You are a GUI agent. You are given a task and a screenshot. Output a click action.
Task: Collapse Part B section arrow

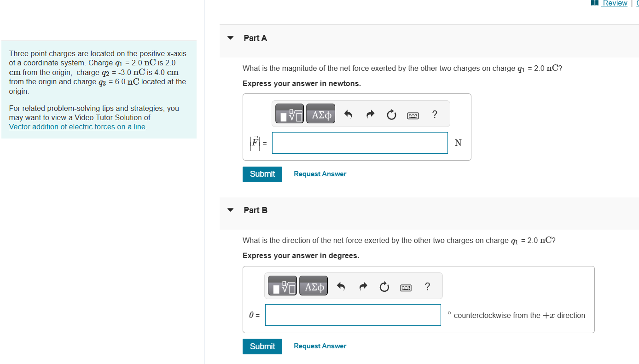[231, 210]
